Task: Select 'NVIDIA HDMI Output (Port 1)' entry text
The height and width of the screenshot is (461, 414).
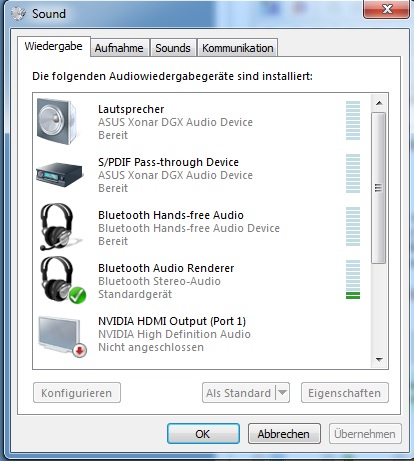Action: 172,321
